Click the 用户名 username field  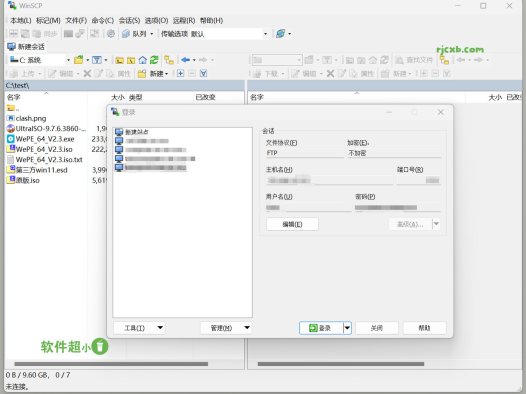(308, 208)
